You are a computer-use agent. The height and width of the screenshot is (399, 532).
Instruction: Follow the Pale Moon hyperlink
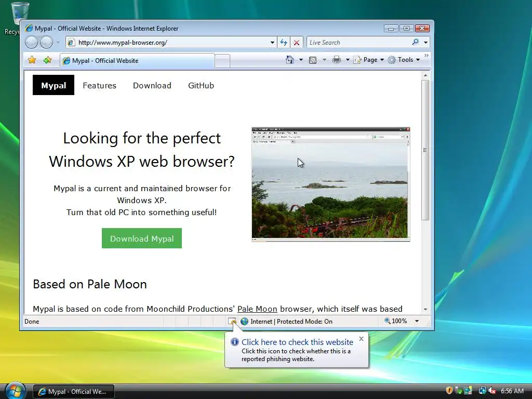click(257, 309)
